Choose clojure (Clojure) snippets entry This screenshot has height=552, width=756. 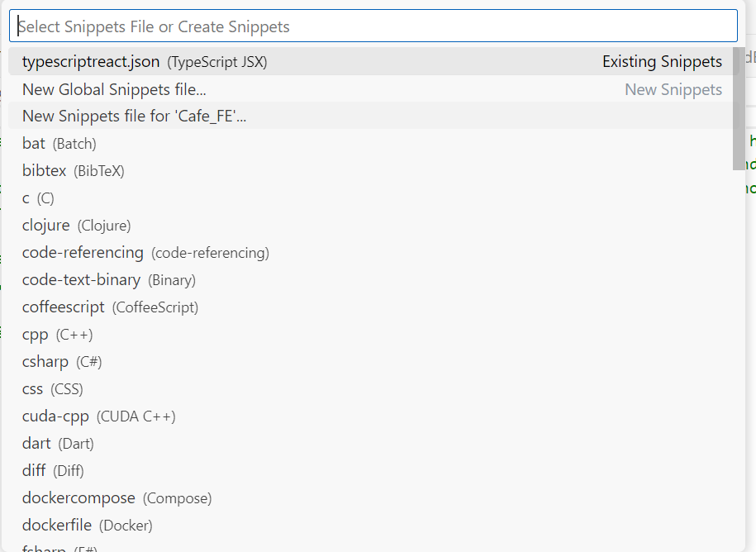373,225
